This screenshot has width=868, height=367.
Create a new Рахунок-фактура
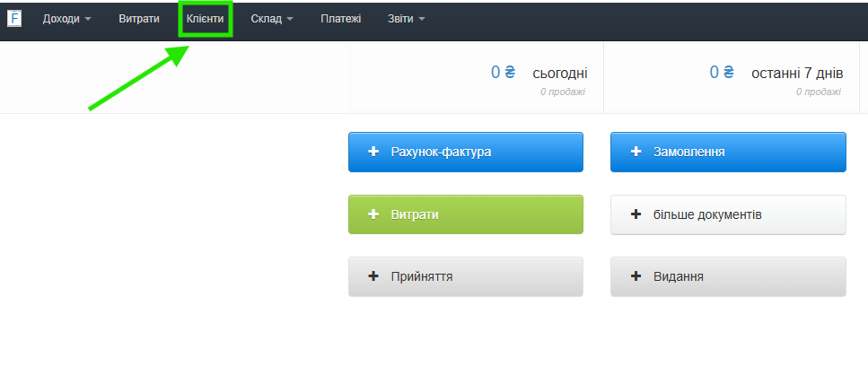click(465, 152)
